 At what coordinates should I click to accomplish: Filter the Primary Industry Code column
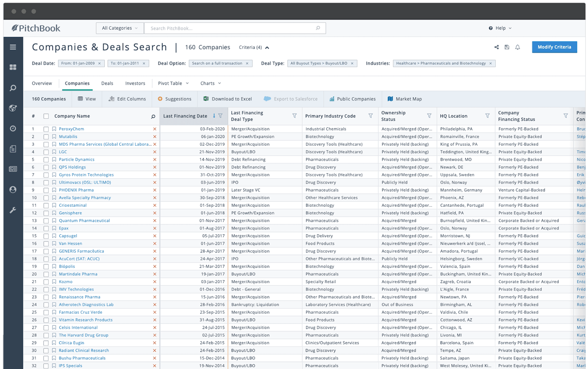point(370,116)
